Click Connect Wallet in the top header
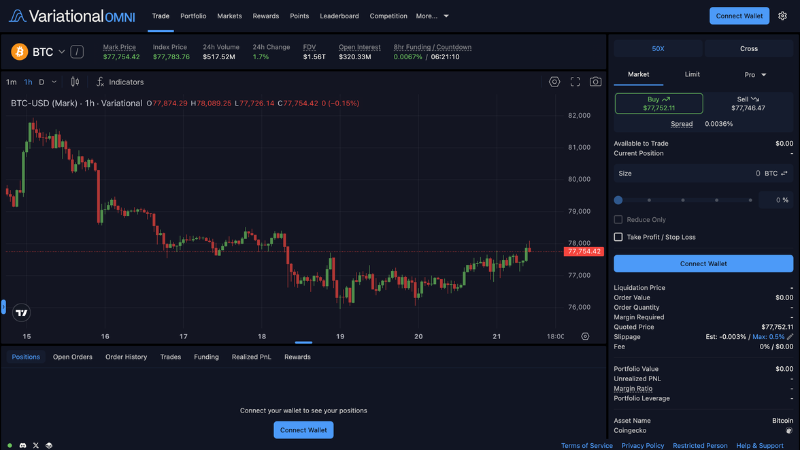Screen dimensions: 800x450 (739, 16)
